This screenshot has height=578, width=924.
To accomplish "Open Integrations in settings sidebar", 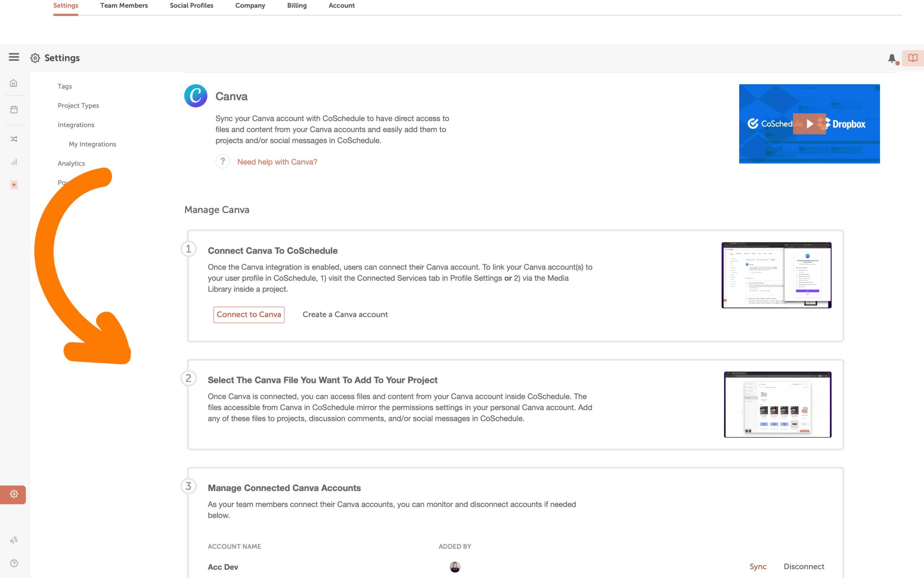I will pyautogui.click(x=76, y=125).
